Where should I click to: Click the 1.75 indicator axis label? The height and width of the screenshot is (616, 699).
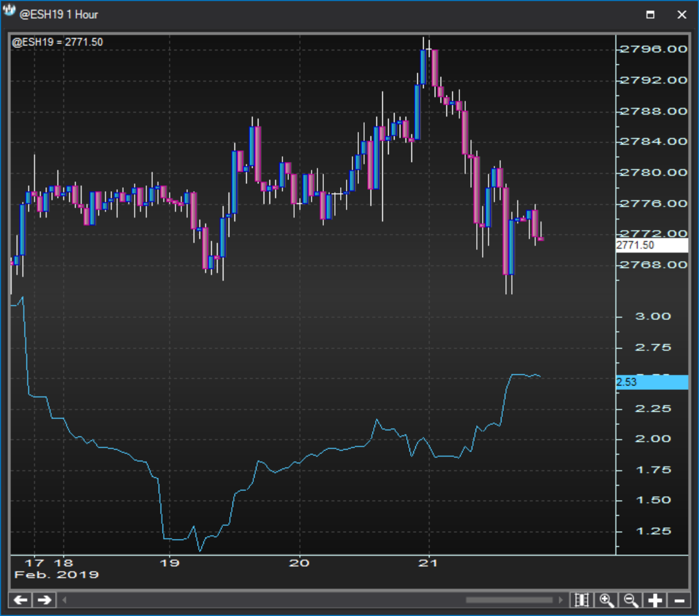pyautogui.click(x=653, y=470)
